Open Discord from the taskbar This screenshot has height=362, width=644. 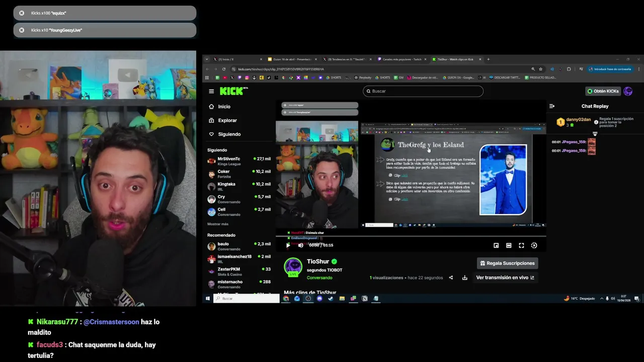point(319,299)
